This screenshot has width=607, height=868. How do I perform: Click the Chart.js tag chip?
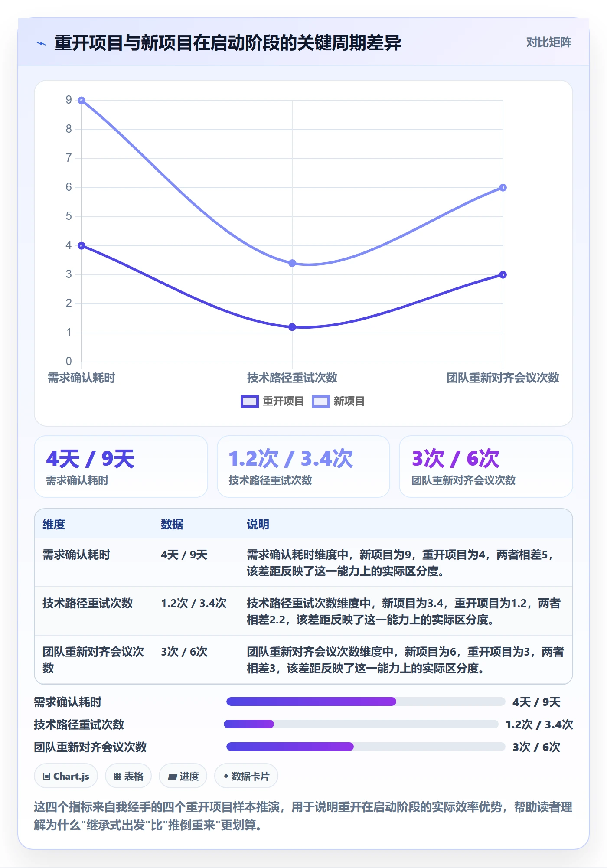[x=66, y=776]
